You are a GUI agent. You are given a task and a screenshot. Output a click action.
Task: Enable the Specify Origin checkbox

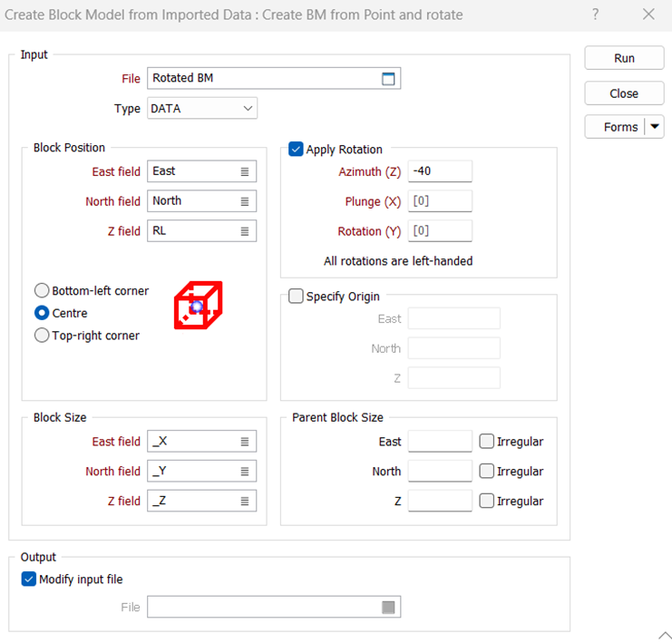tap(296, 297)
